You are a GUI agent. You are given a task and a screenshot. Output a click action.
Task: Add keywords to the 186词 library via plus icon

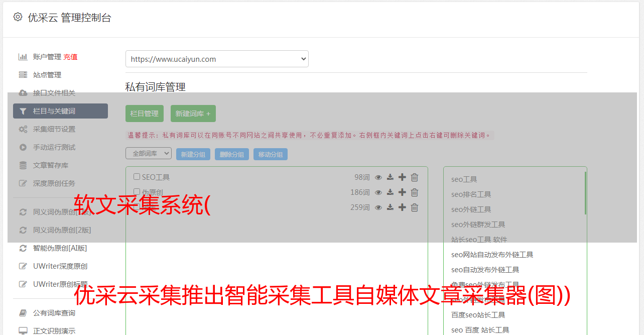point(402,192)
